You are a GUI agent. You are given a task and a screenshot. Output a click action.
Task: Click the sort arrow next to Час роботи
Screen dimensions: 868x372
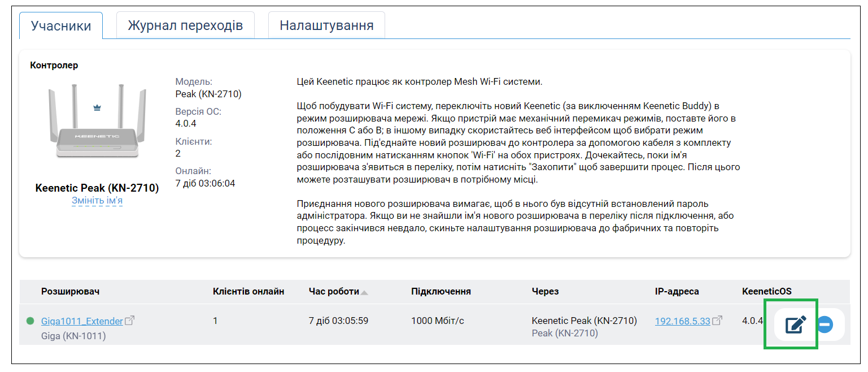tap(364, 293)
